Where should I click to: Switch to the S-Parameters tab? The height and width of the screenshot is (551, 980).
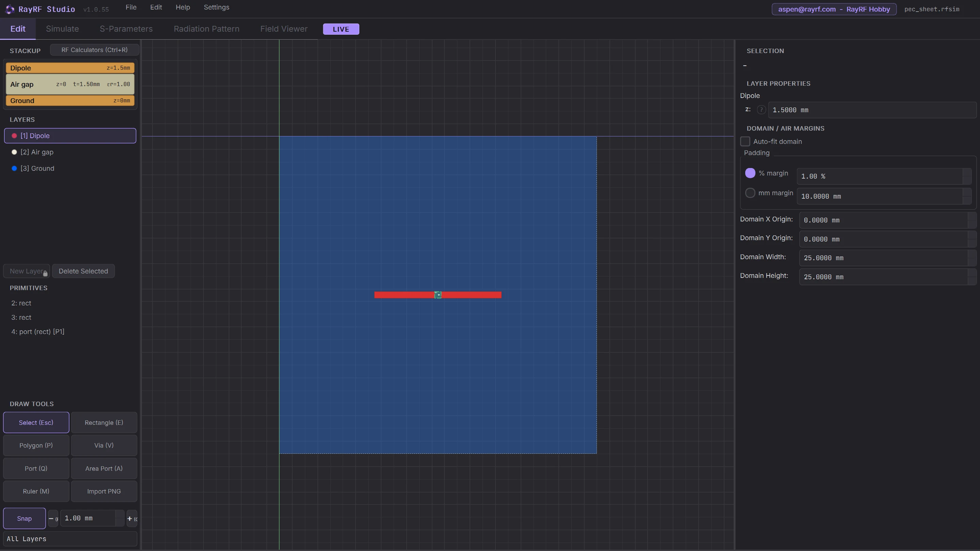click(x=126, y=29)
